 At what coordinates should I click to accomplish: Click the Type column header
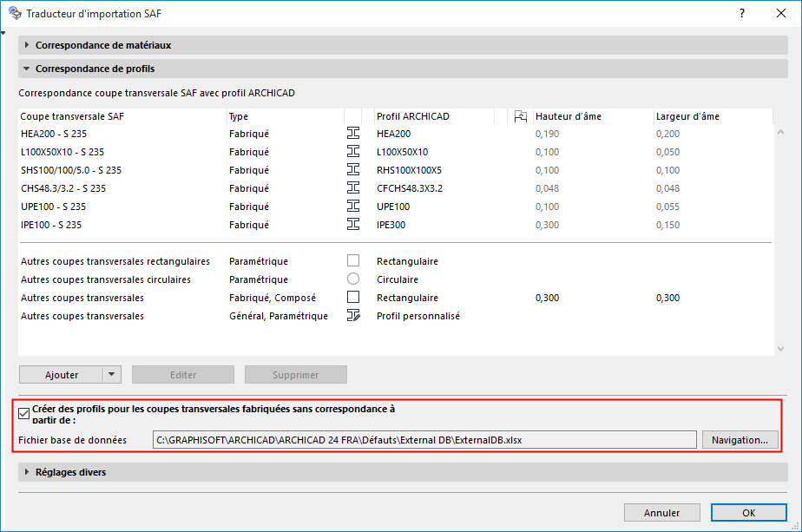[286, 116]
